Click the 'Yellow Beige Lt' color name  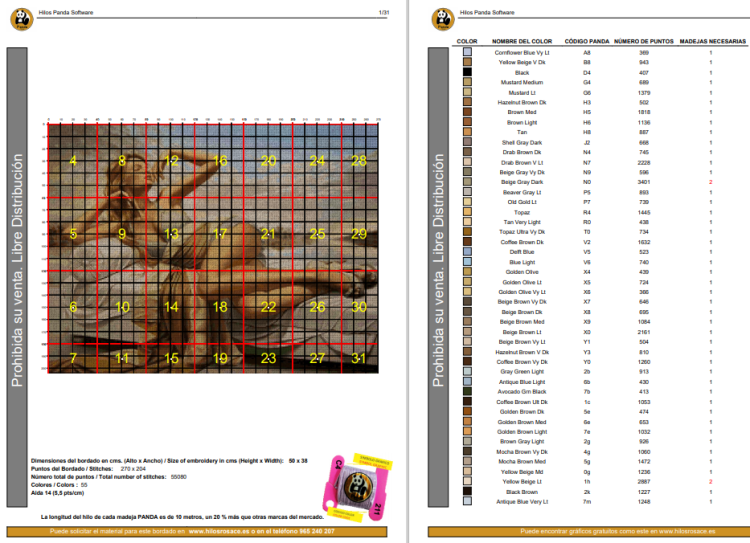click(x=522, y=481)
